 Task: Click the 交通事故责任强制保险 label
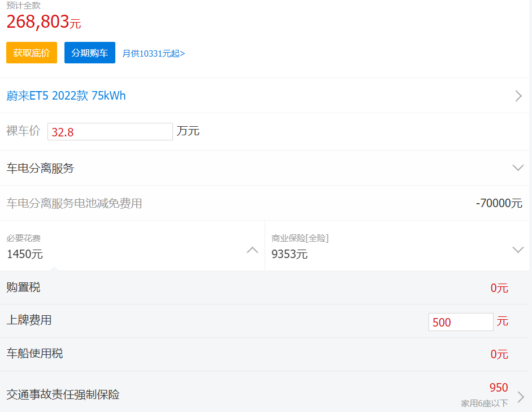click(63, 394)
